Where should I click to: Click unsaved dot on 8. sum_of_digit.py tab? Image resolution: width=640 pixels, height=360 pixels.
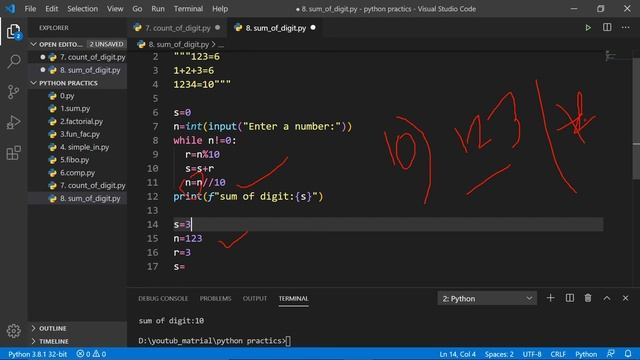click(313, 28)
